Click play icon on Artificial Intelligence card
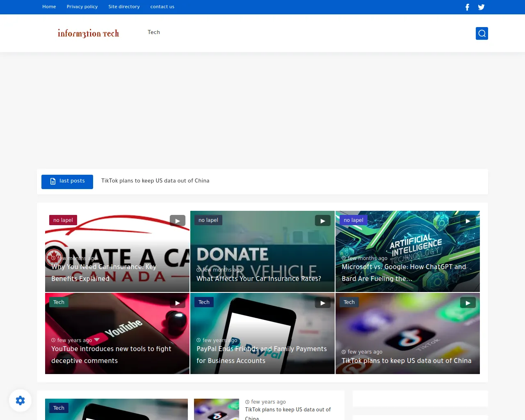 [468, 221]
